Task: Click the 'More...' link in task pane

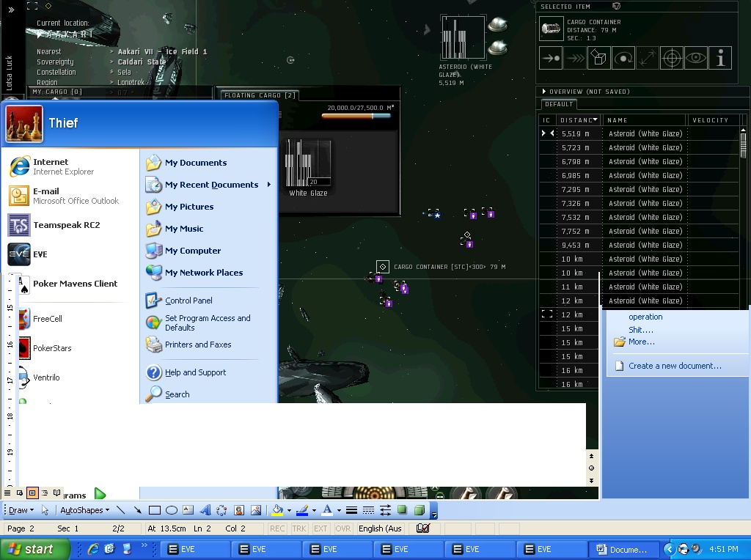Action: click(x=641, y=342)
